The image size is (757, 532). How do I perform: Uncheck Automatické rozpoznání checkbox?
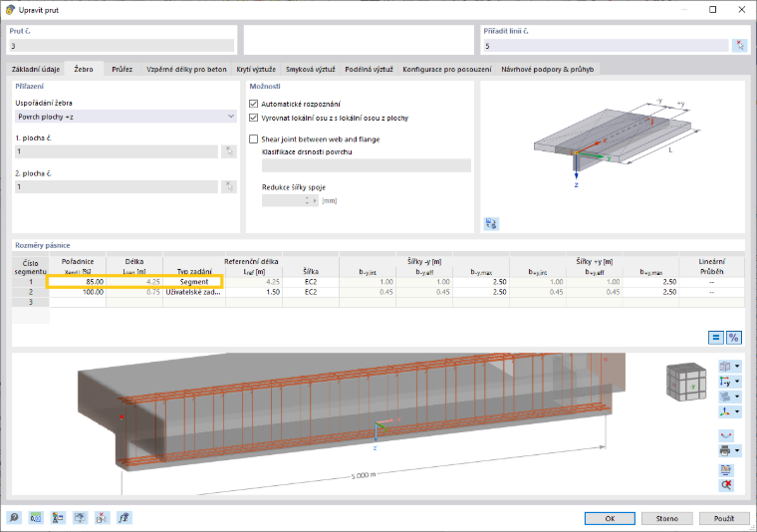253,104
